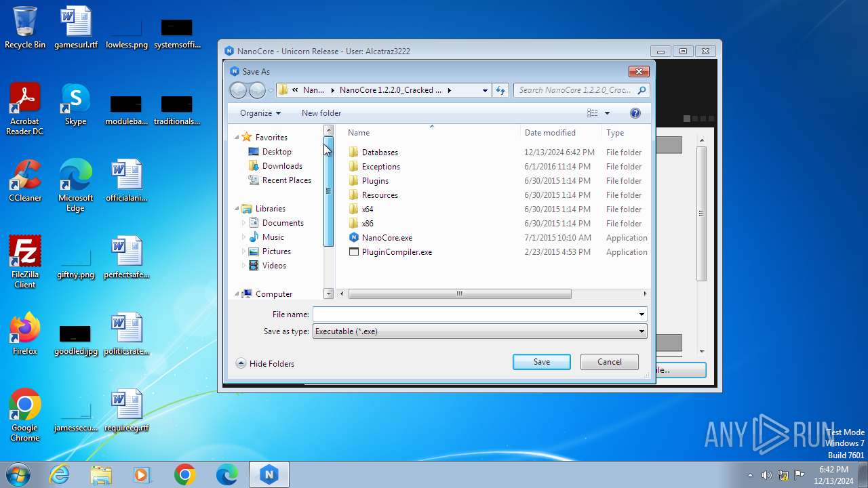868x488 pixels.
Task: Click the taskbar clock
Action: pyautogui.click(x=833, y=475)
